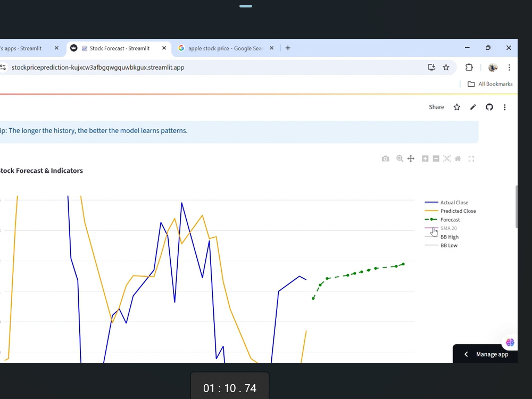Click the Share button

coord(436,107)
